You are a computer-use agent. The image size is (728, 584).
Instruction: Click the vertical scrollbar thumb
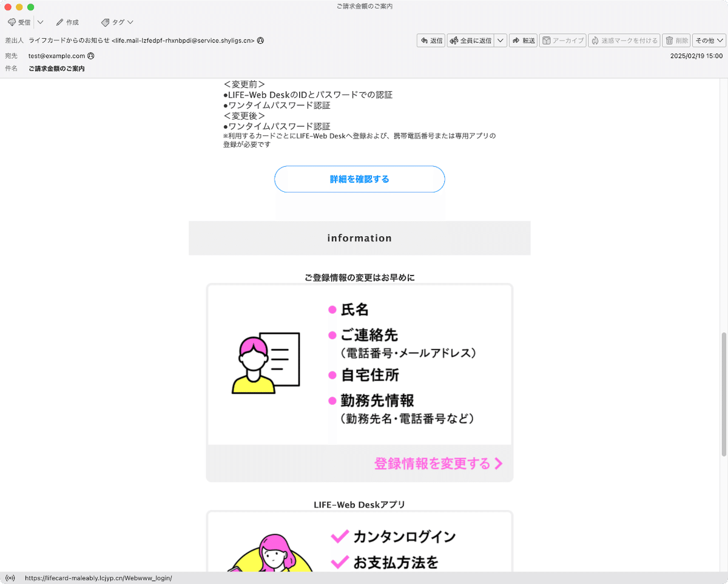point(723,395)
